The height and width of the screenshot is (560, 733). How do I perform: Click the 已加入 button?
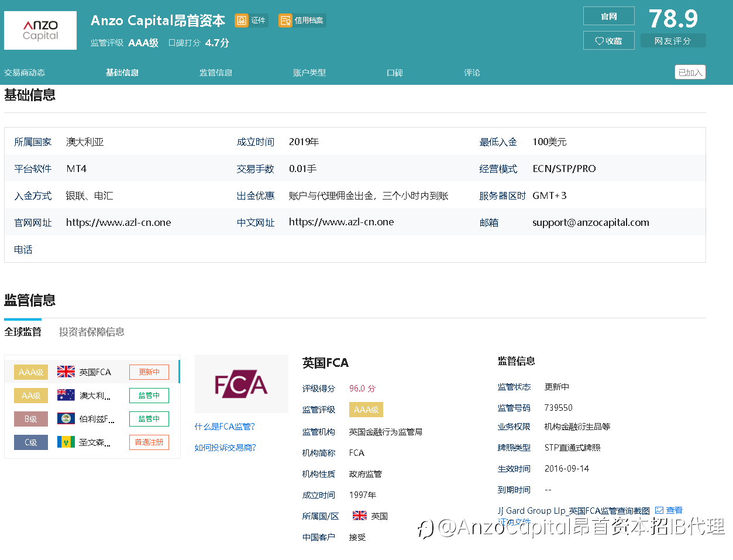[690, 73]
